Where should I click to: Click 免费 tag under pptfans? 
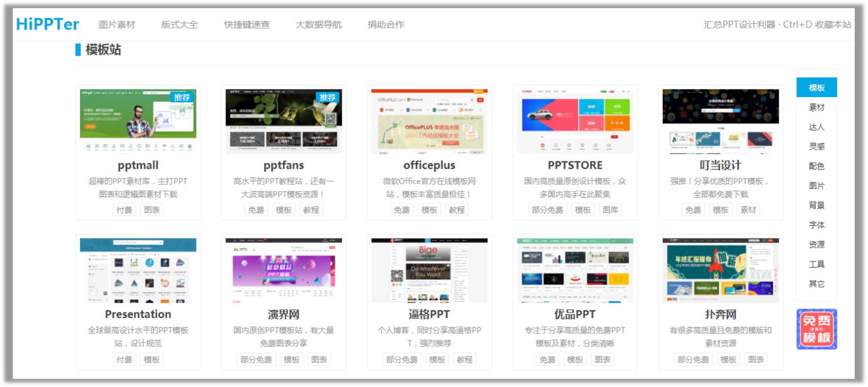(x=256, y=210)
